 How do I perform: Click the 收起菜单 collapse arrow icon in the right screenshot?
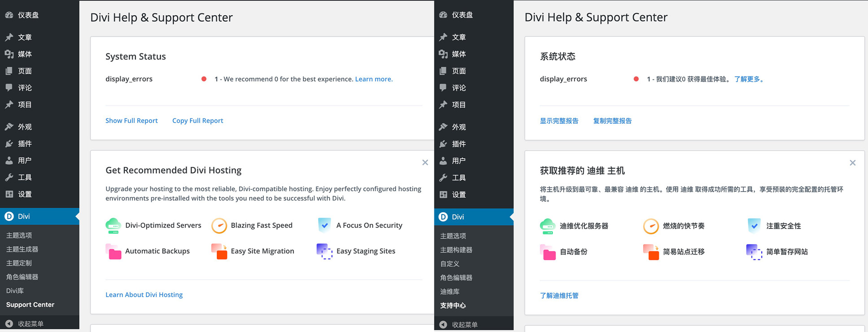click(443, 324)
